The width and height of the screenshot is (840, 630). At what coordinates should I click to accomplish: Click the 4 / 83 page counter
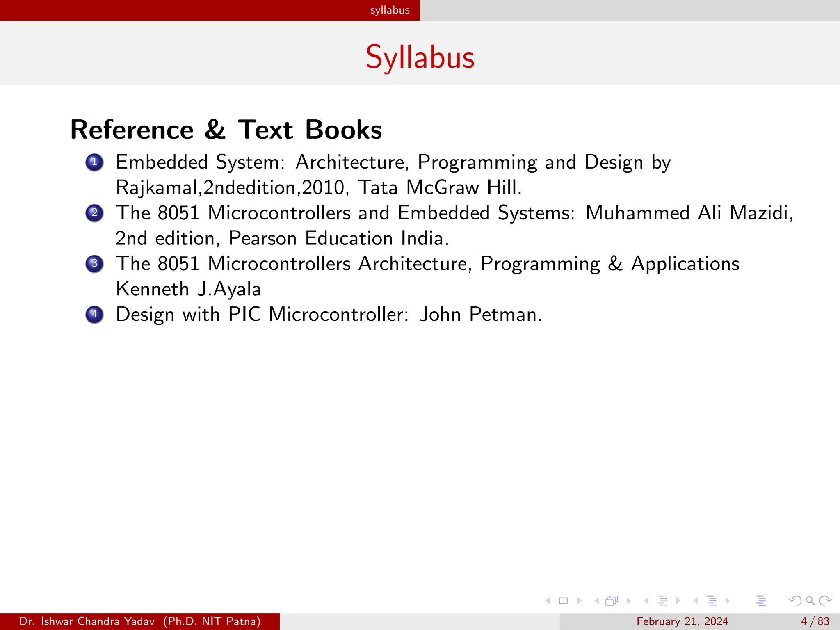pyautogui.click(x=815, y=621)
